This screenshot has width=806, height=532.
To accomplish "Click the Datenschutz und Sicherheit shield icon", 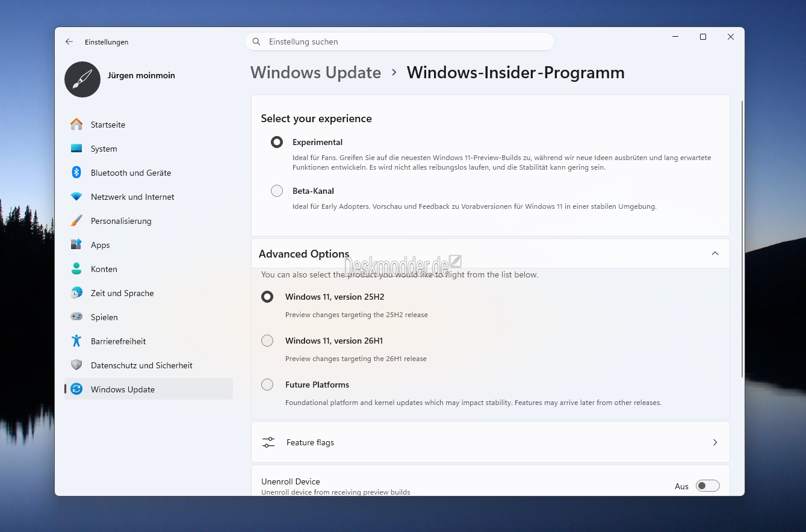I will (x=76, y=365).
